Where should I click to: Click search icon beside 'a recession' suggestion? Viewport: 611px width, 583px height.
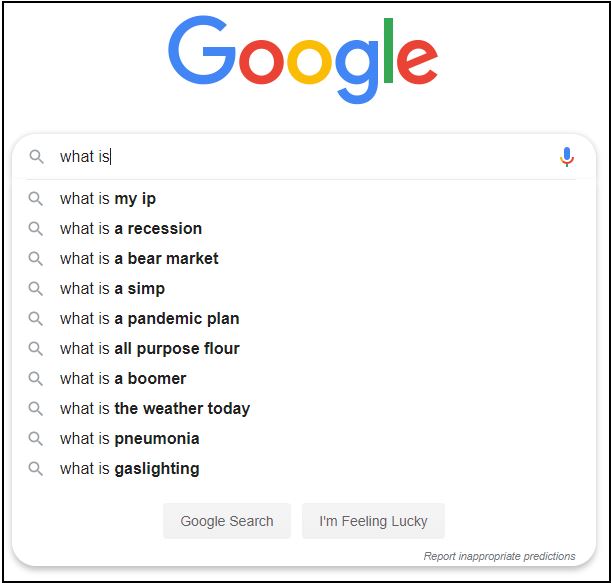pyautogui.click(x=36, y=229)
